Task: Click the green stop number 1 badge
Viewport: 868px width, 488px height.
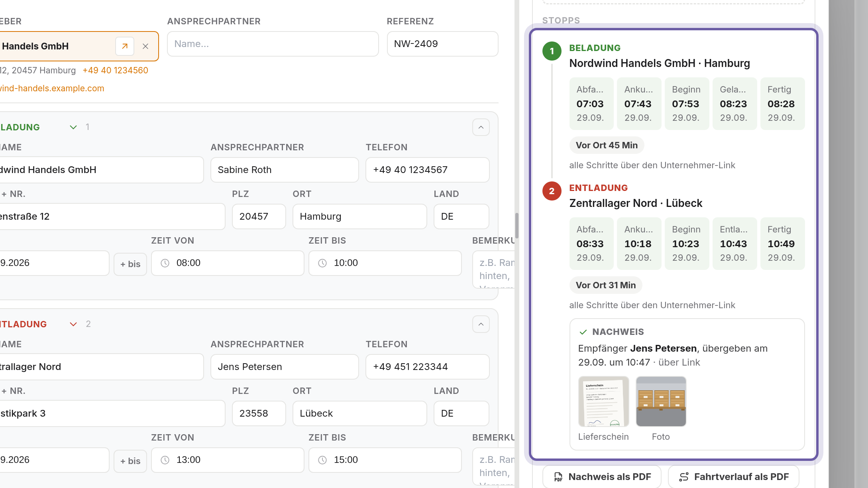Action: point(552,51)
